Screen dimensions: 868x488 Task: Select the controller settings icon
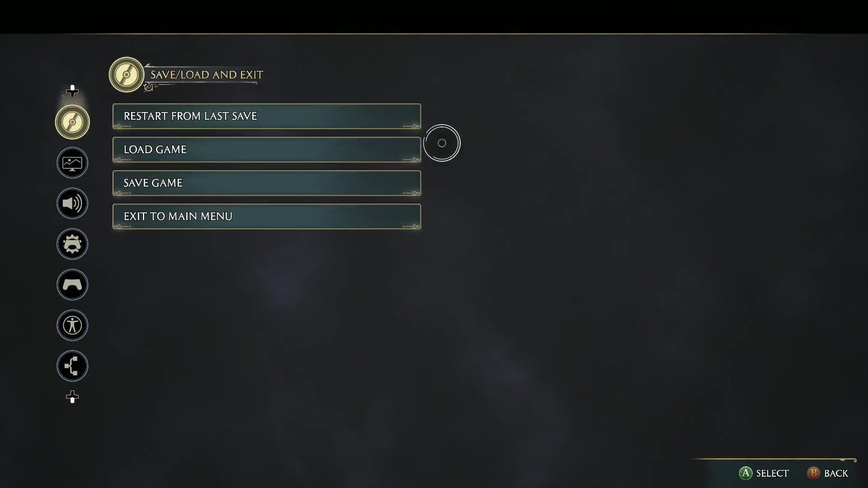coord(71,284)
